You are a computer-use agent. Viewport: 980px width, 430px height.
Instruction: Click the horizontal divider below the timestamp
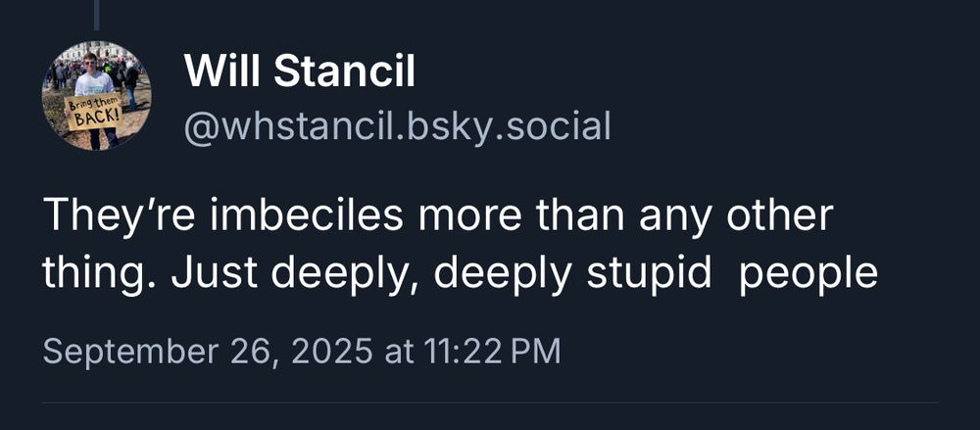pyautogui.click(x=490, y=402)
